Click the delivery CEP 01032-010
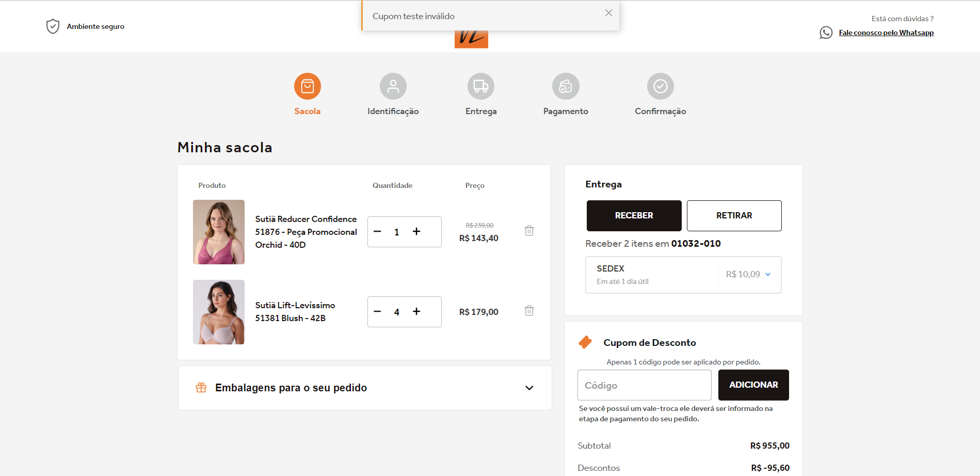Screen dimensions: 980x476 (x=696, y=244)
